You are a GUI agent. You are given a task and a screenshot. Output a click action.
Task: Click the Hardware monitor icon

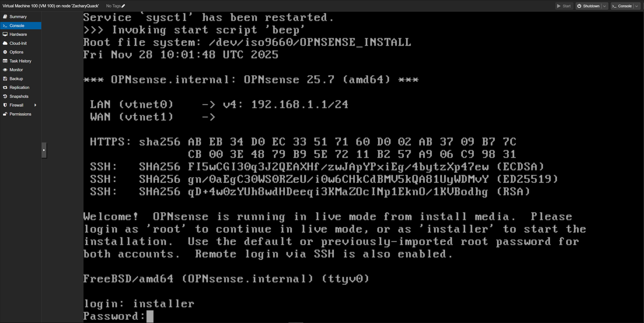5,34
